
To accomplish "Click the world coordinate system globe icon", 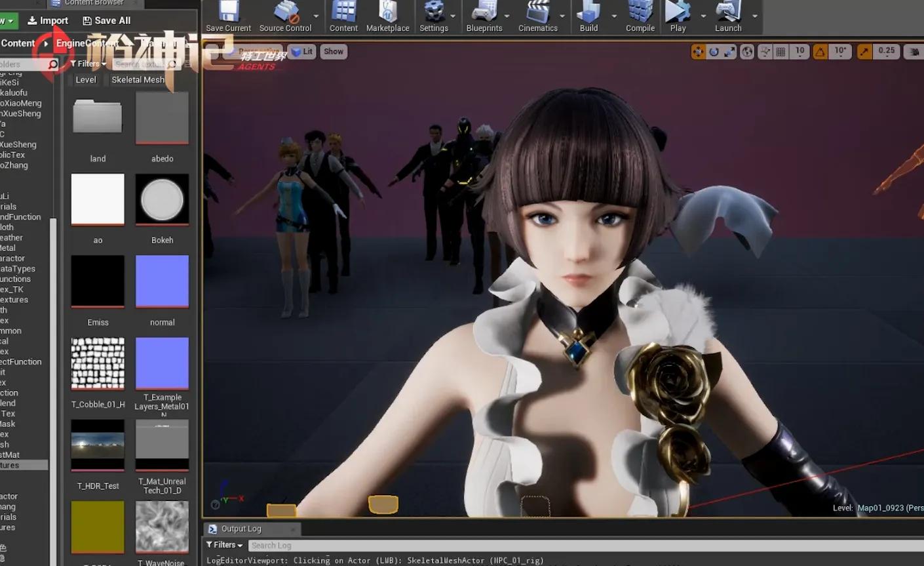I will (x=747, y=52).
